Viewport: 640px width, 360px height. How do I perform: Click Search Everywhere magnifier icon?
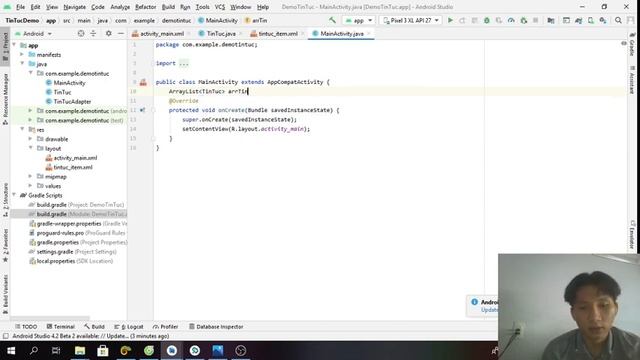pyautogui.click(x=618, y=20)
